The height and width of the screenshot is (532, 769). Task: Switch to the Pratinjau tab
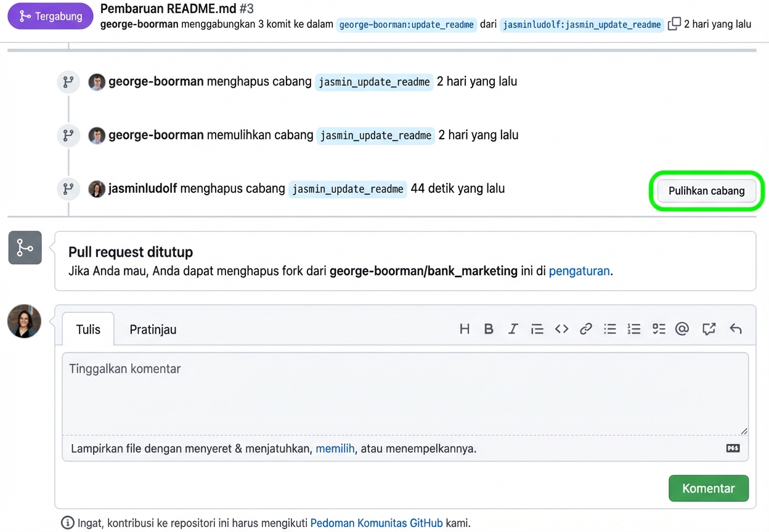click(153, 329)
